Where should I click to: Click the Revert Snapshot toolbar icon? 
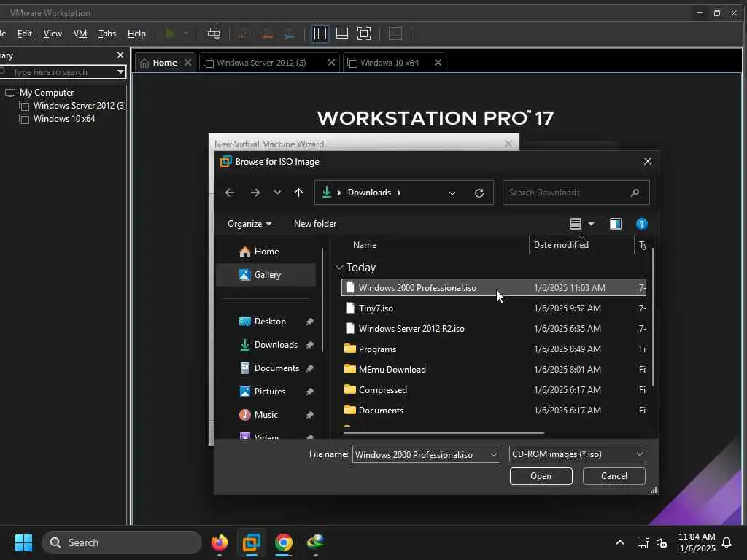267,34
